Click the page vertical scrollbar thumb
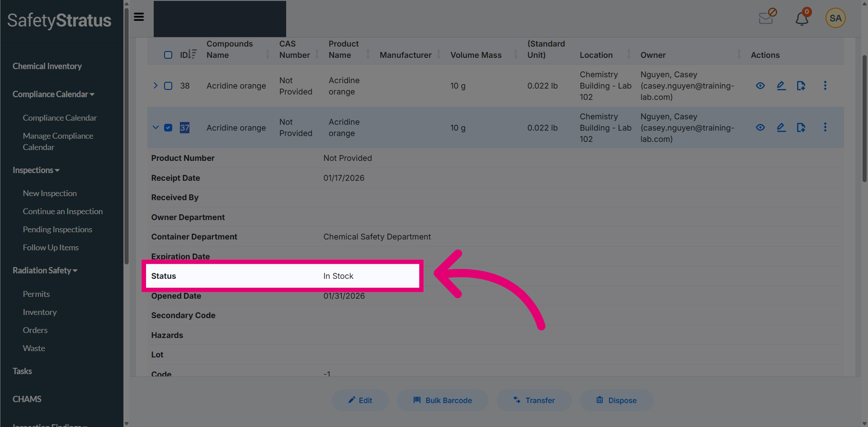The image size is (868, 427). point(864,118)
